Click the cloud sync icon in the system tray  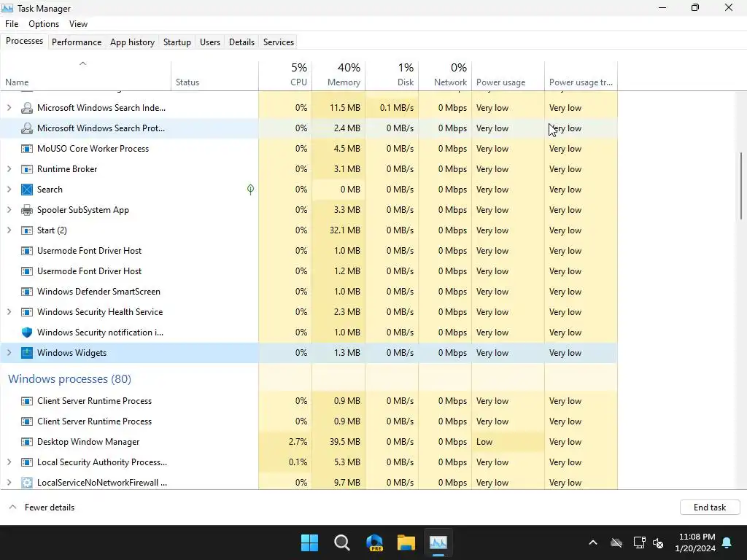(x=616, y=542)
